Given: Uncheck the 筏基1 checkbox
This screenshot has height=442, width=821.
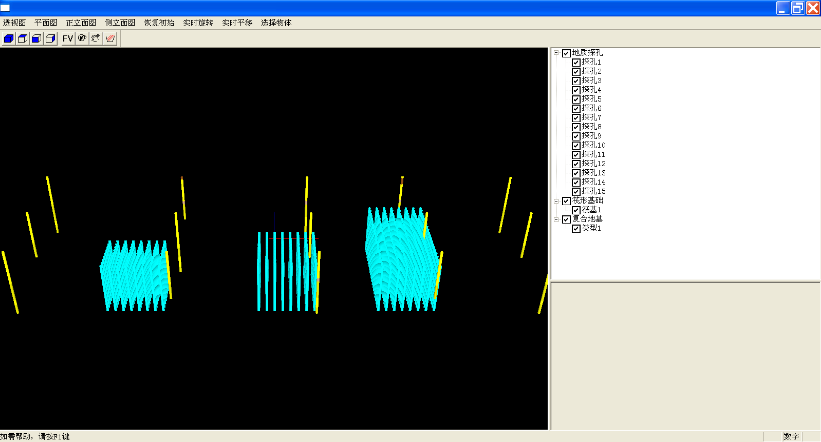Looking at the screenshot, I should click(576, 210).
